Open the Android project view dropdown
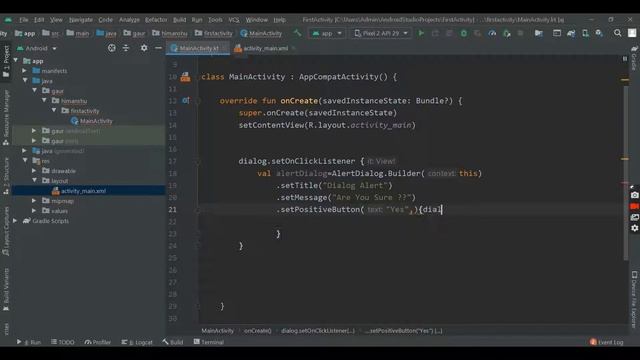This screenshot has width=640, height=360. (37, 48)
